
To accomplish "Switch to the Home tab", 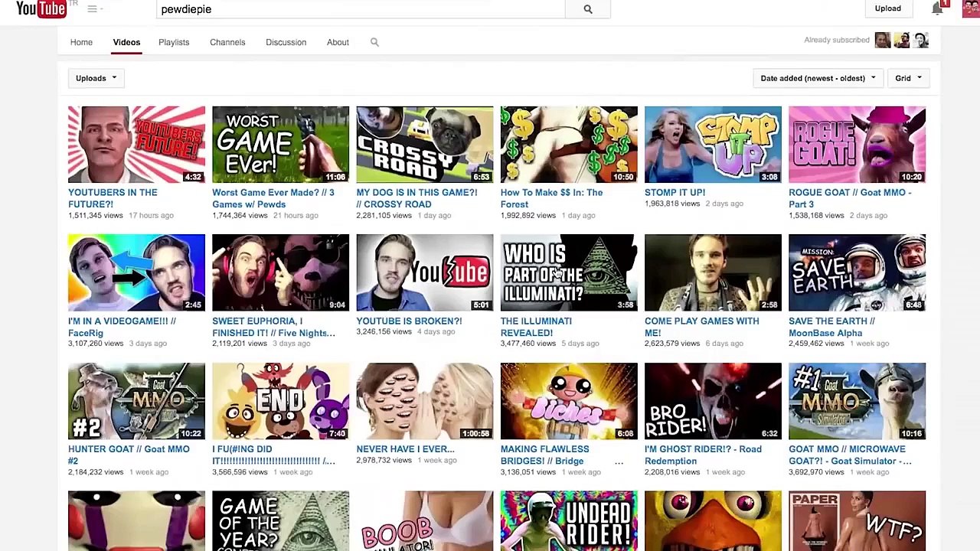I will (x=81, y=42).
